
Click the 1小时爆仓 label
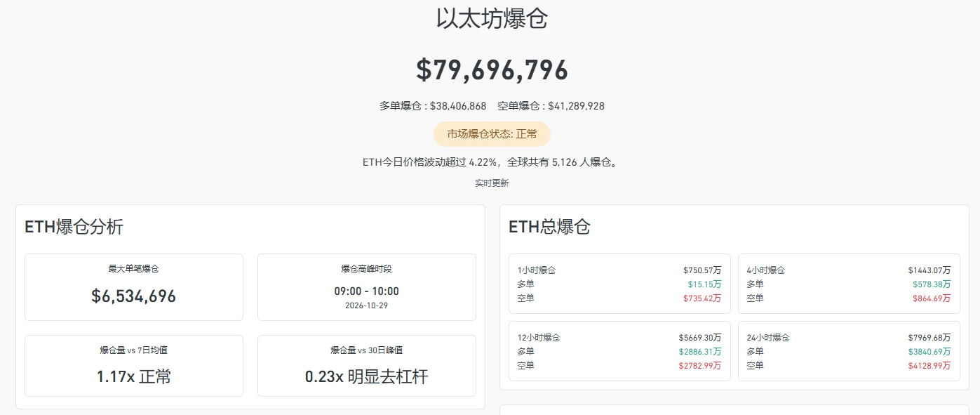pyautogui.click(x=537, y=270)
